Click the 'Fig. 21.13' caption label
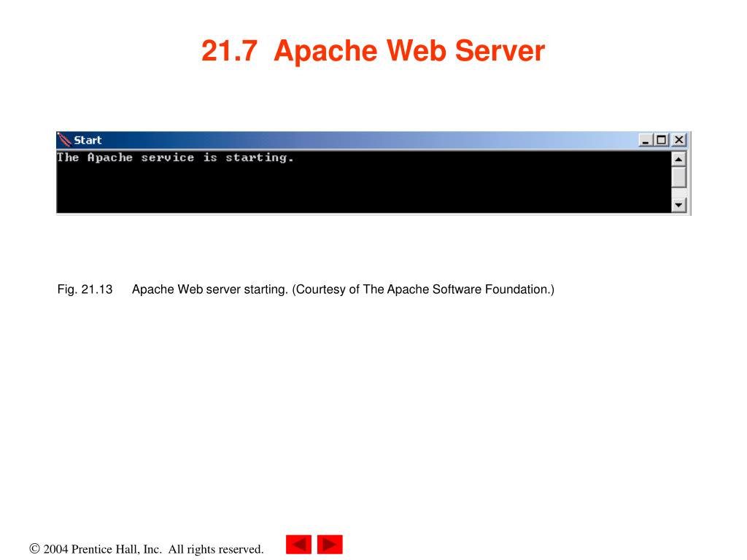 (x=85, y=289)
